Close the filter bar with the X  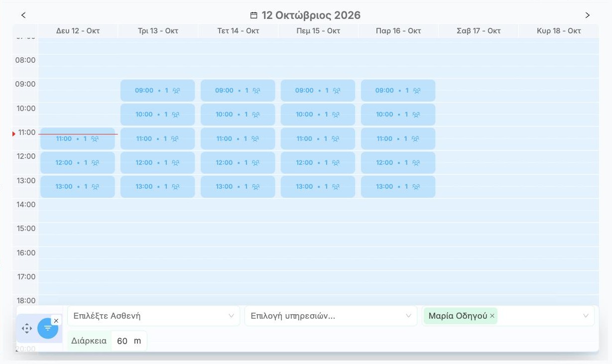[x=56, y=321]
